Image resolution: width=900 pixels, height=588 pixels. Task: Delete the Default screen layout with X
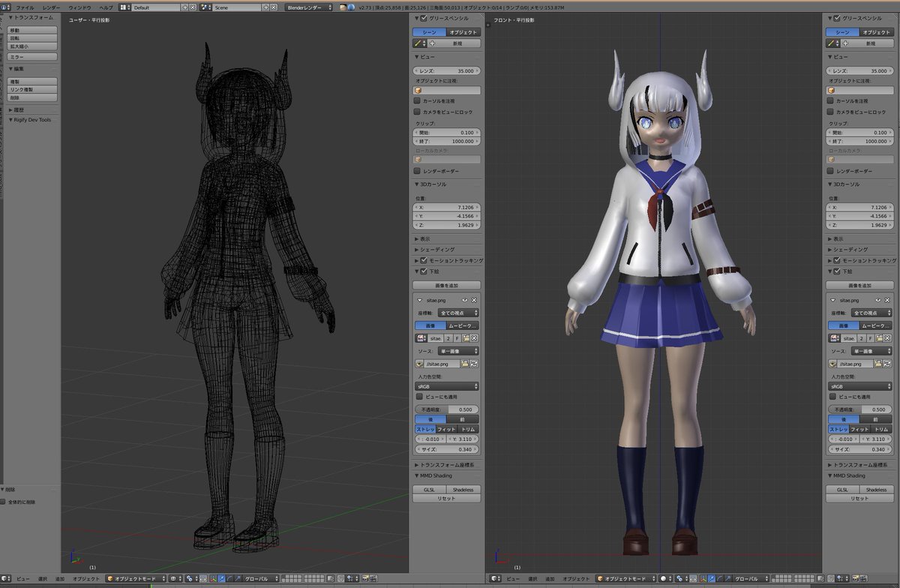193,7
